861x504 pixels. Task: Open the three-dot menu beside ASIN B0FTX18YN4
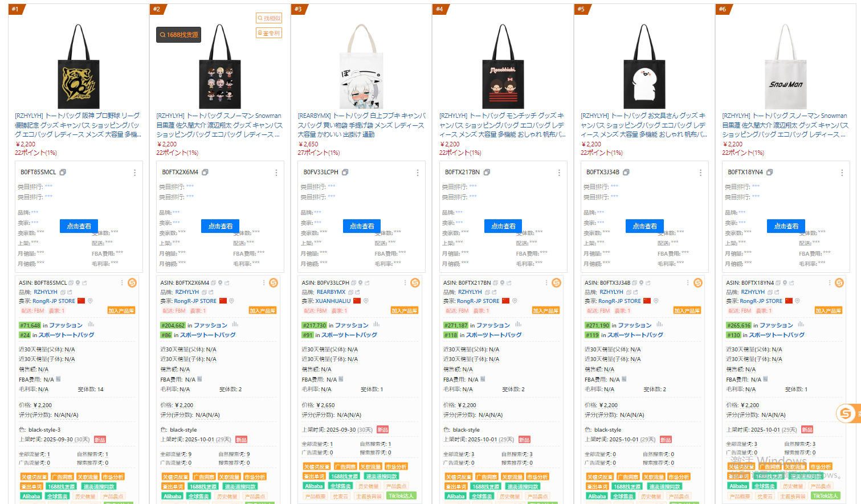pyautogui.click(x=830, y=282)
